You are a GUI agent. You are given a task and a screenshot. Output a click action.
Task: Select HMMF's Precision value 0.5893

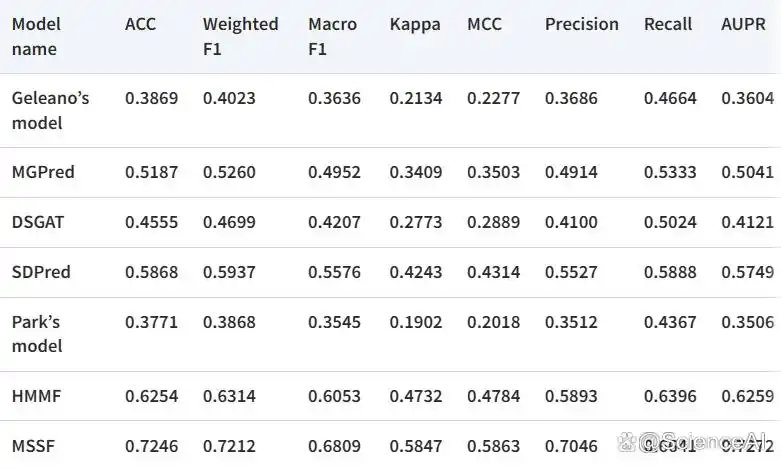coord(571,396)
